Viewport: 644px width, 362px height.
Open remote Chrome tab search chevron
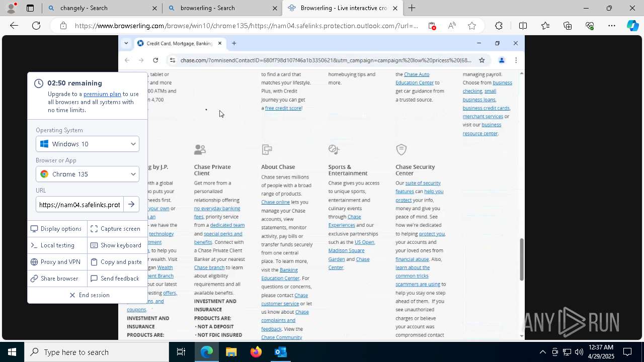(x=126, y=43)
